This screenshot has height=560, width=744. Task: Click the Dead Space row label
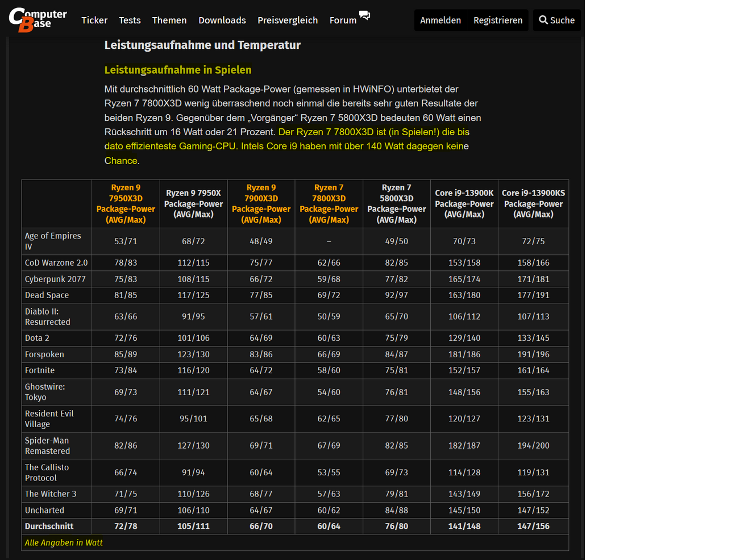[47, 295]
